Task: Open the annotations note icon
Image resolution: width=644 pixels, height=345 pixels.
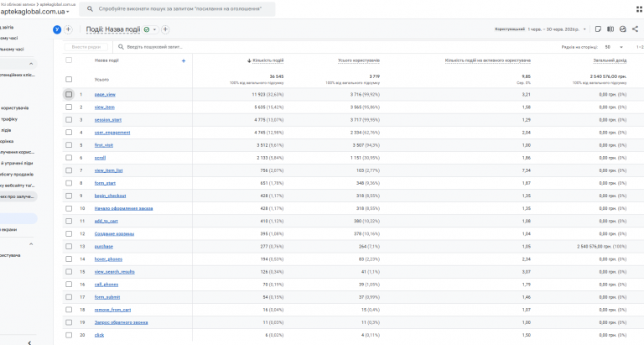Action: [x=598, y=29]
